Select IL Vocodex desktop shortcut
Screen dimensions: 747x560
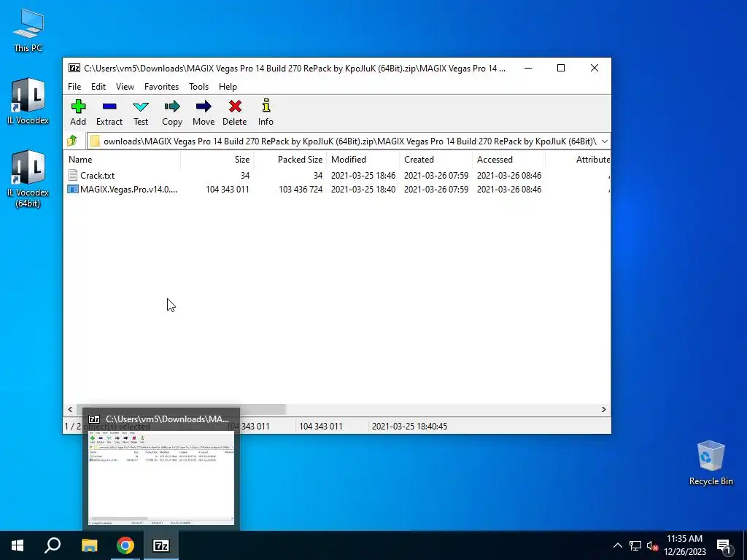pos(28,101)
